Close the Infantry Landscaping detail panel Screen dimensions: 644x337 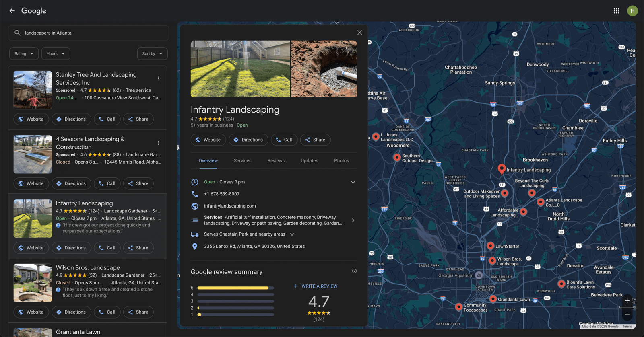tap(360, 33)
